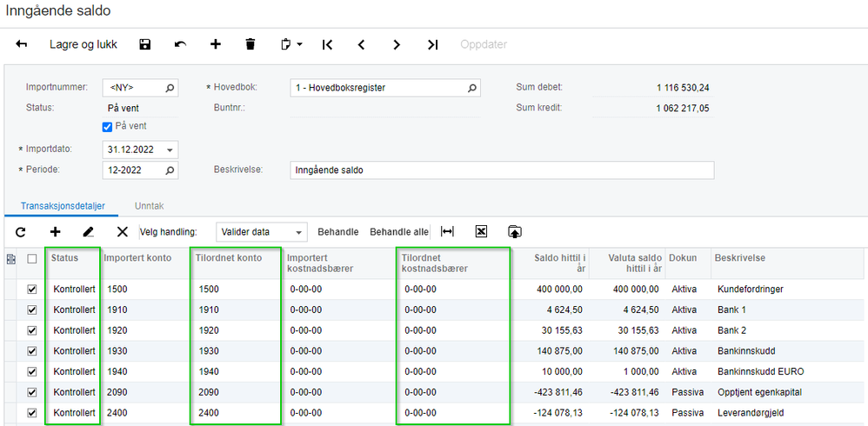Click the back arrow icon

pyautogui.click(x=22, y=45)
